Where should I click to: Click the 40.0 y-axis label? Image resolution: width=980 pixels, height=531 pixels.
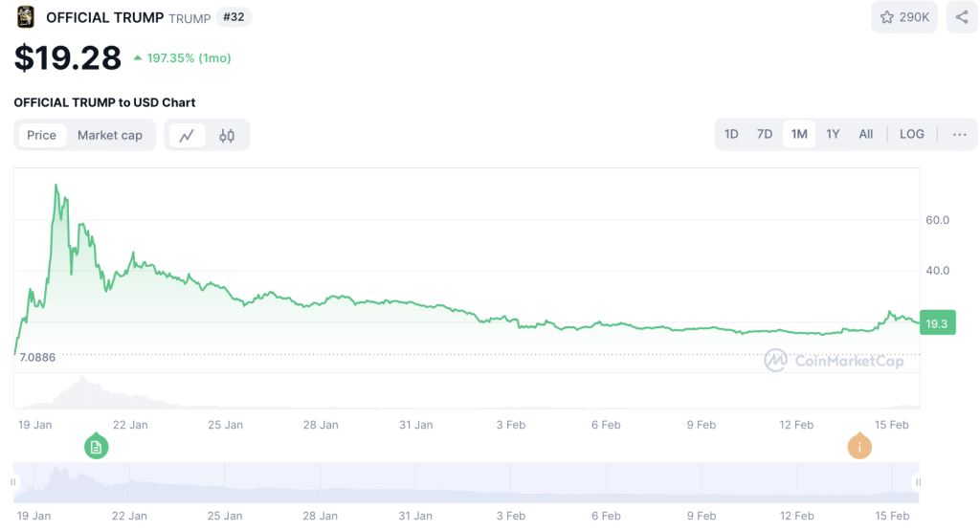938,271
